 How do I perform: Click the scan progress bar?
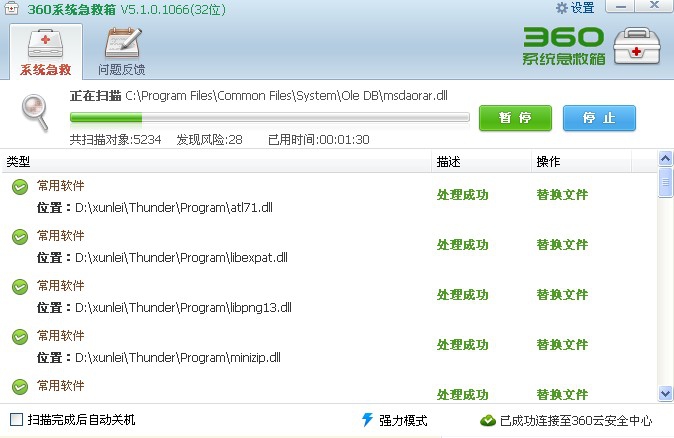pyautogui.click(x=270, y=118)
